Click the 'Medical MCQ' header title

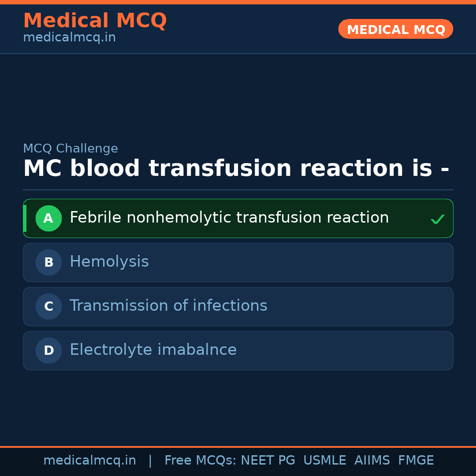tap(95, 21)
